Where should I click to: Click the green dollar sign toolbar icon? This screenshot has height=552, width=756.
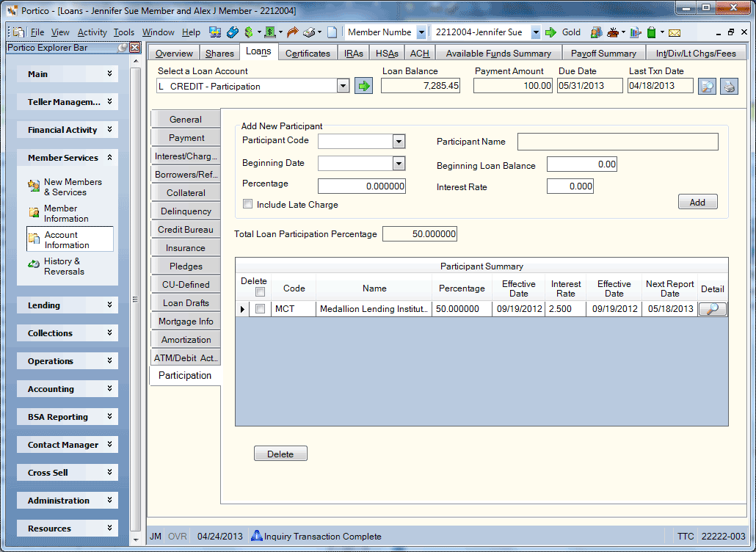(x=248, y=32)
